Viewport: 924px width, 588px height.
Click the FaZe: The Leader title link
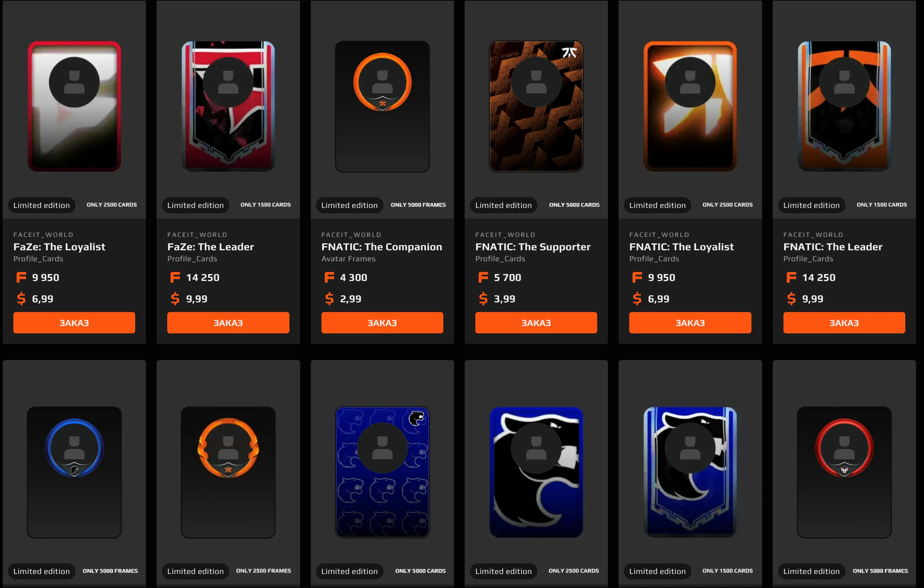(210, 247)
